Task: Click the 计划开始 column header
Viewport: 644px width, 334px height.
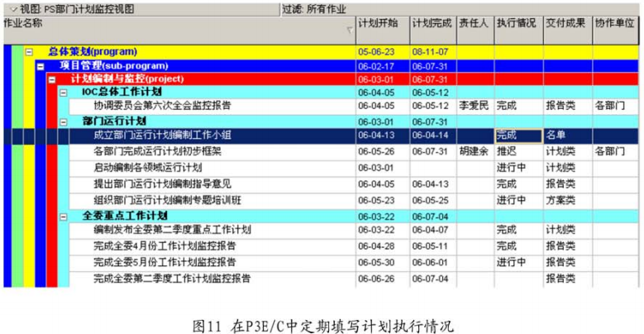Action: [382, 23]
